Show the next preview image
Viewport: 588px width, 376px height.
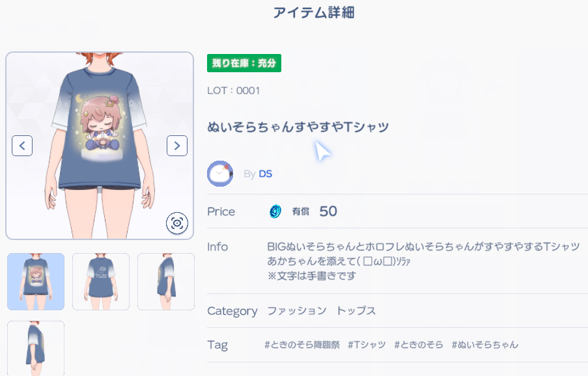[x=177, y=146]
